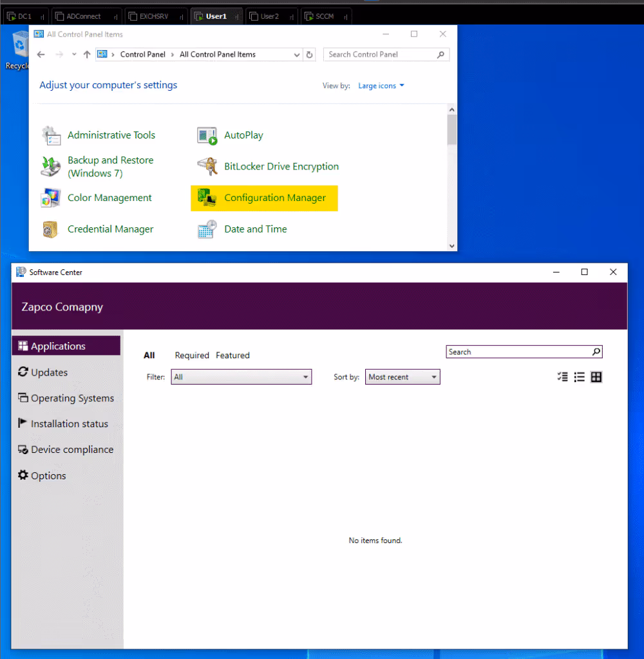Image resolution: width=644 pixels, height=659 pixels.
Task: Click the Control Panel forward arrow
Action: 59,55
